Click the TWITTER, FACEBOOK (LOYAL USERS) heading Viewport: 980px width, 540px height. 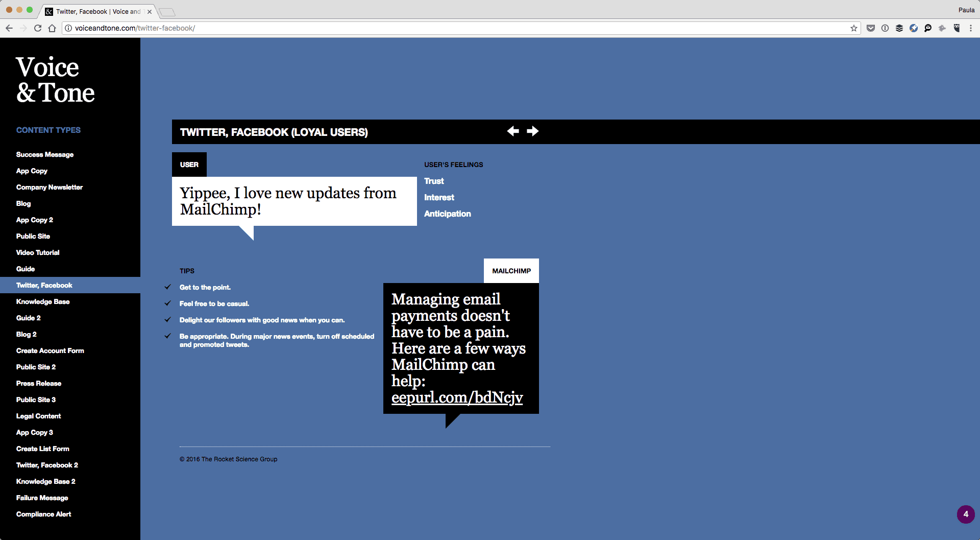point(274,132)
